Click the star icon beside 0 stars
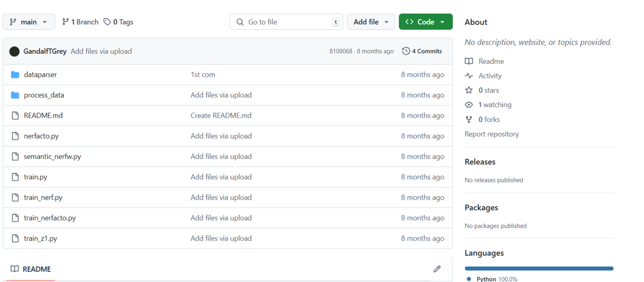644x282 pixels. [469, 90]
